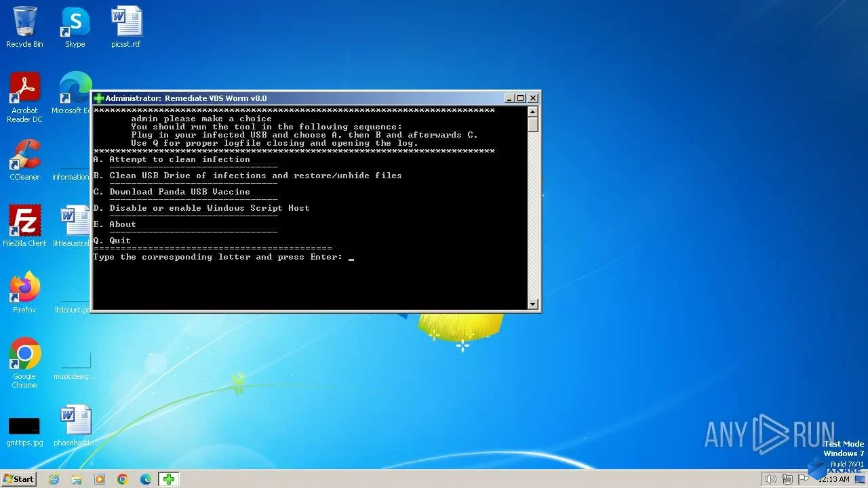
Task: Open Internet Explorer from the taskbar
Action: 54,479
